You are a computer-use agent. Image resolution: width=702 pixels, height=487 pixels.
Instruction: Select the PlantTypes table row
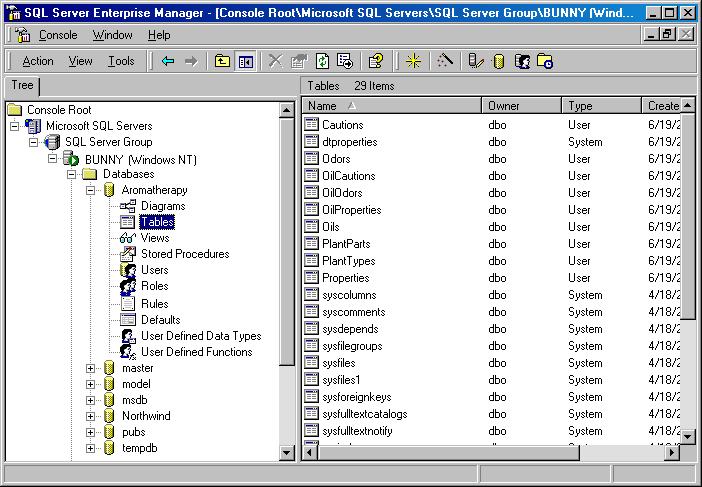tap(492, 261)
